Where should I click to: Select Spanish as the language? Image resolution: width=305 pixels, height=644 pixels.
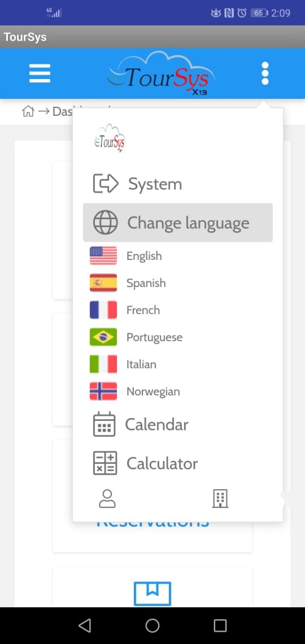coord(146,283)
